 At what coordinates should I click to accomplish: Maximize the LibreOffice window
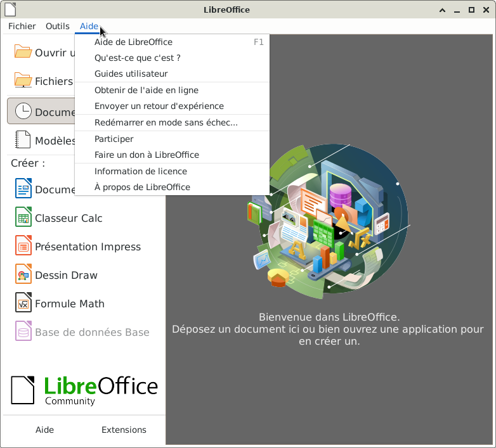click(471, 10)
